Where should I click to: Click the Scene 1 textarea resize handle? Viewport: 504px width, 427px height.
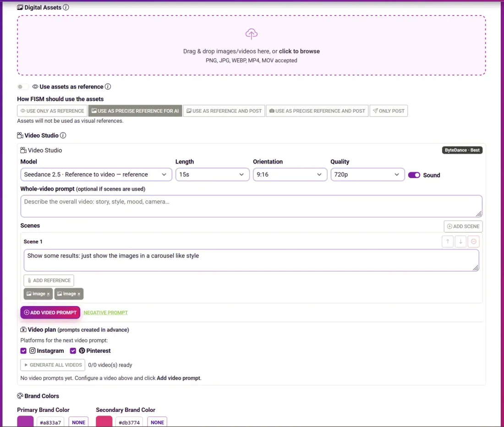tap(476, 268)
